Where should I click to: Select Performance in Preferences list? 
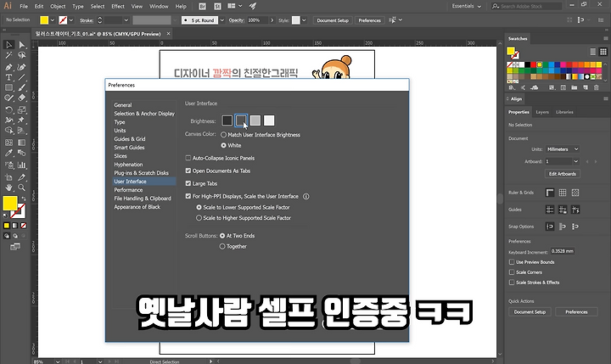click(128, 190)
